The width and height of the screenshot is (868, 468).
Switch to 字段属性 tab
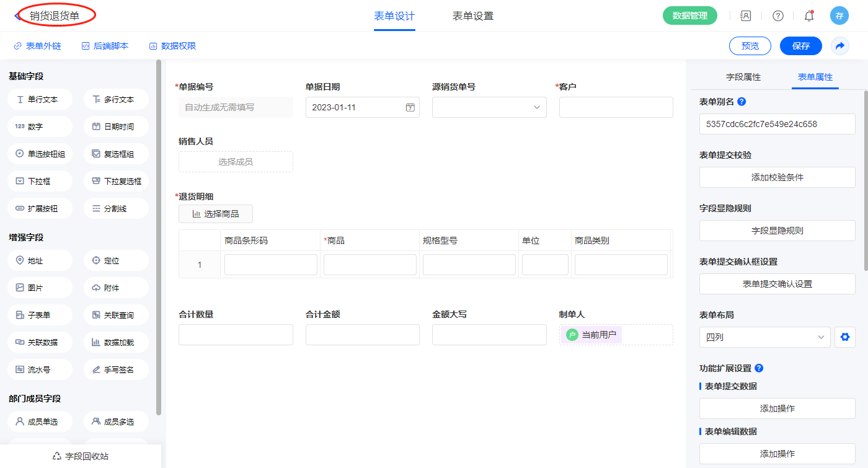[x=743, y=77]
